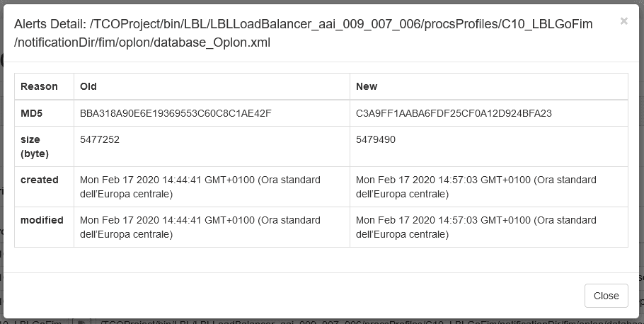Select the created row label
The image size is (644, 324).
coord(40,180)
